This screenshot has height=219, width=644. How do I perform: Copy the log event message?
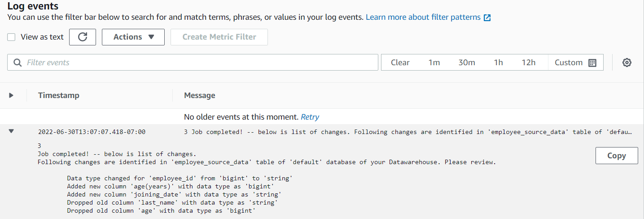coord(616,156)
